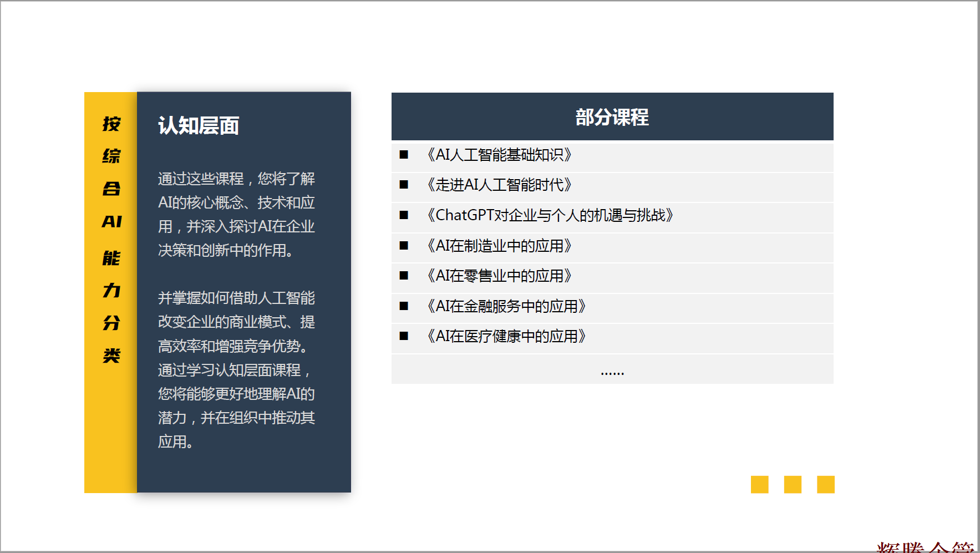Select the 《AI在医疗健康中的应用》 course text
This screenshot has height=553, width=980.
tap(506, 336)
